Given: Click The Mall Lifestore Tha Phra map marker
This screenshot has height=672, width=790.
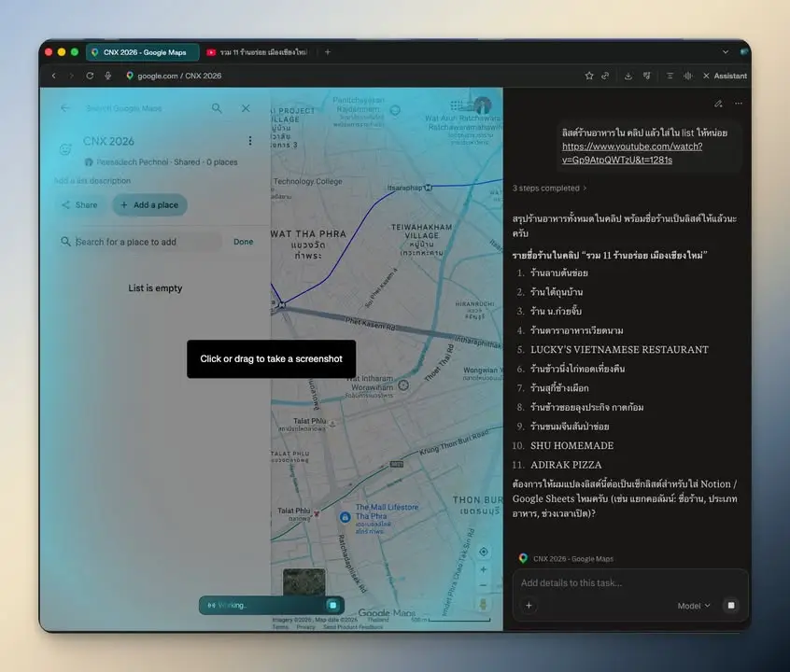Looking at the screenshot, I should point(346,517).
